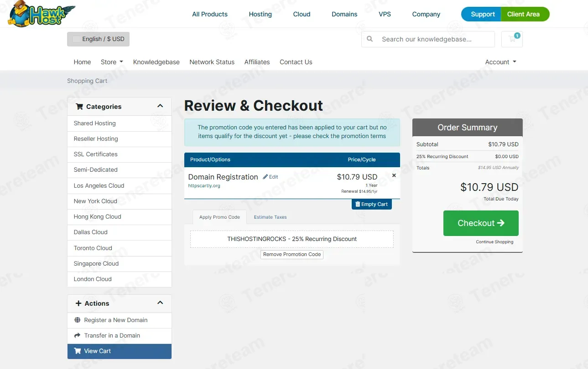Viewport: 588px width, 369px height.
Task: Go to Home in secondary navigation
Action: [x=82, y=62]
